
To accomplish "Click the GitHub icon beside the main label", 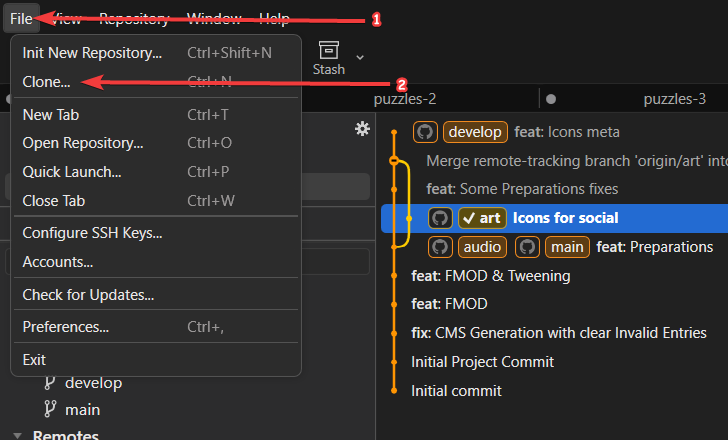I will click(528, 246).
